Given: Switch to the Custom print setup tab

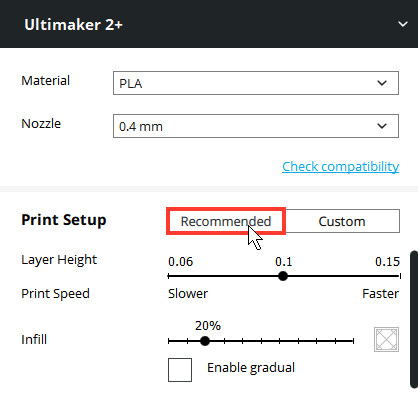Looking at the screenshot, I should tap(342, 221).
